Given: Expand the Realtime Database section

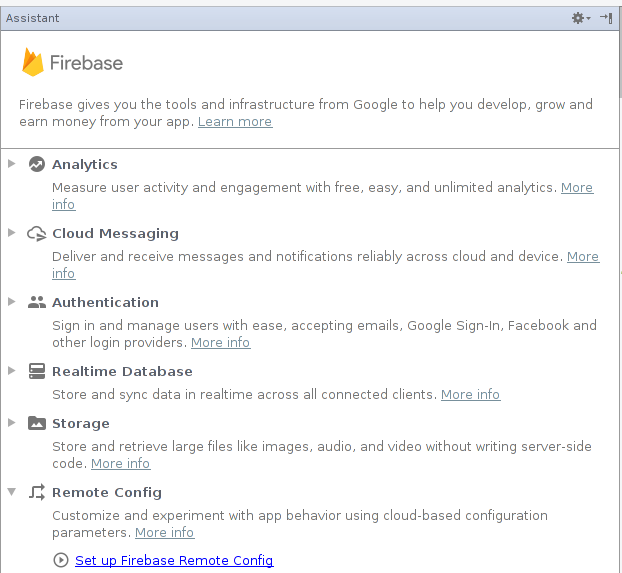Looking at the screenshot, I should tap(12, 371).
